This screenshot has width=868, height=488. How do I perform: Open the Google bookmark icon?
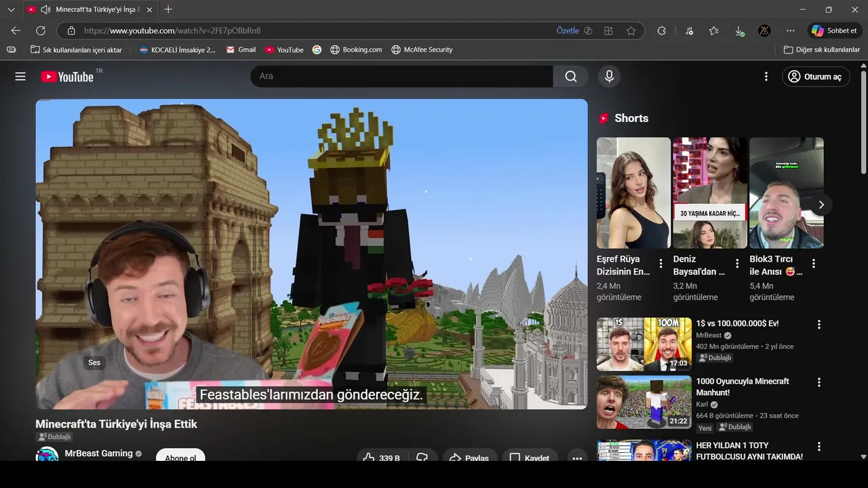[317, 49]
